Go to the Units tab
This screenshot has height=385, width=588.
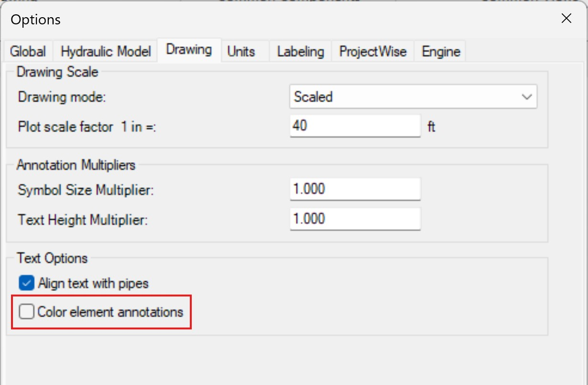click(x=241, y=52)
